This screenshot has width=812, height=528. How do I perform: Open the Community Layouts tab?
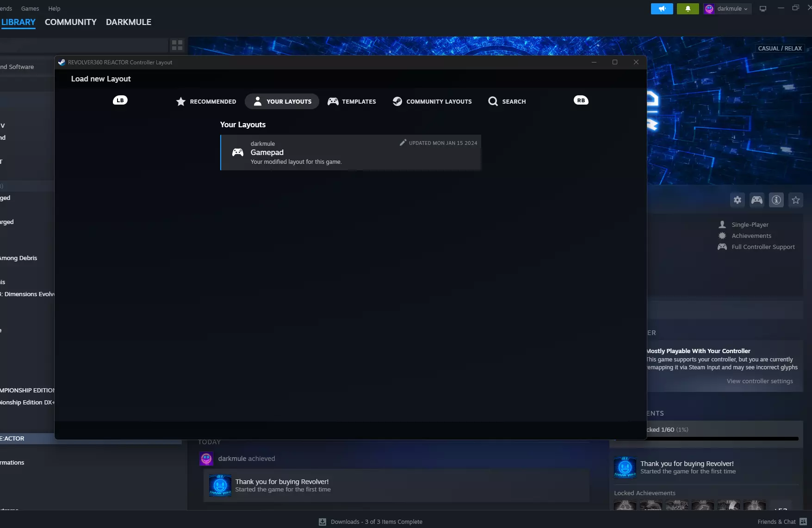(432, 101)
